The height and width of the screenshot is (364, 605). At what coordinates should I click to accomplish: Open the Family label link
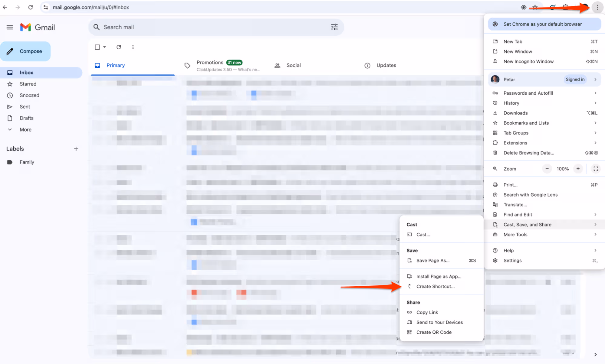coord(27,162)
